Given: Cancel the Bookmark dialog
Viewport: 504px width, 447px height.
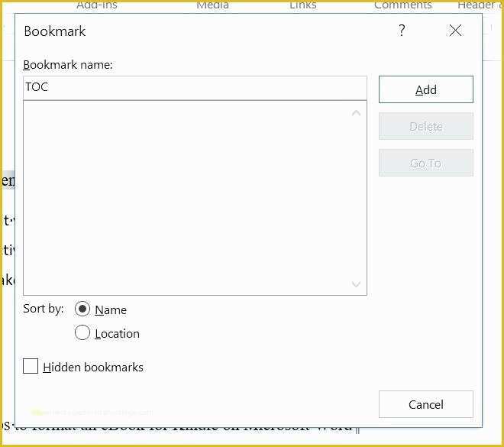Looking at the screenshot, I should click(425, 404).
